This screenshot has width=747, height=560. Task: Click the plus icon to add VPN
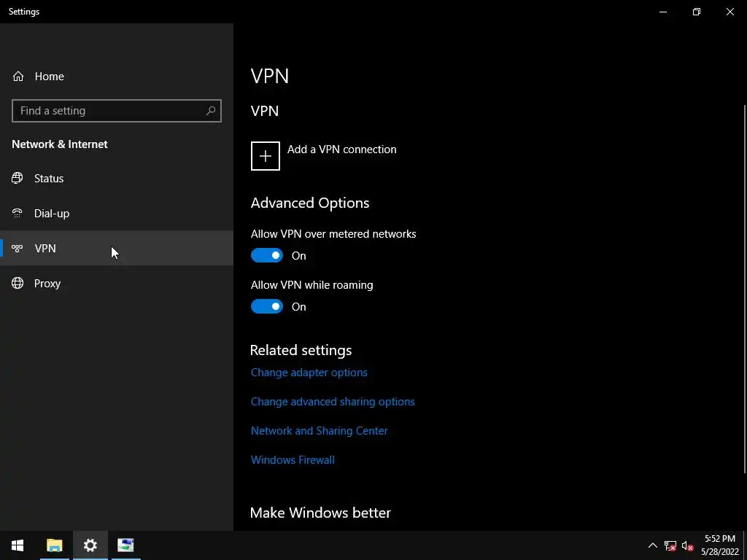click(266, 156)
